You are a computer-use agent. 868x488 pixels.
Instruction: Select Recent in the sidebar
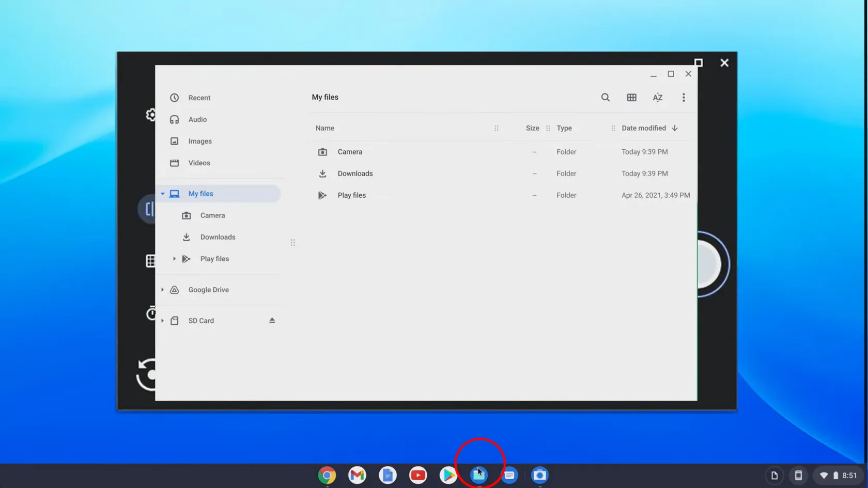click(x=199, y=98)
